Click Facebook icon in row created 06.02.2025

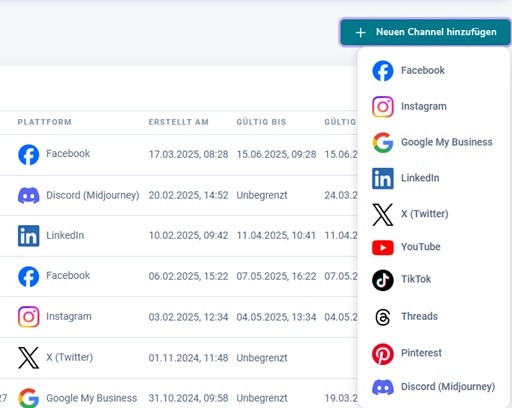[28, 277]
